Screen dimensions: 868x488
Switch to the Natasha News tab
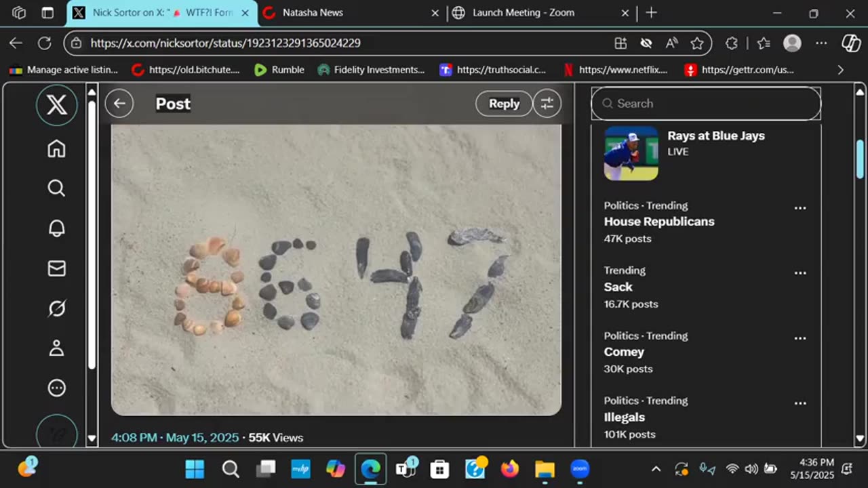pos(312,13)
